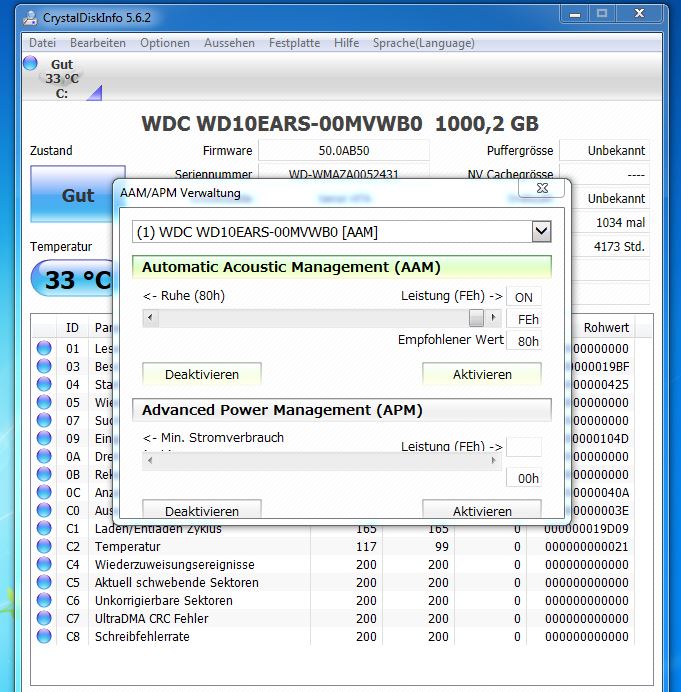Click status orb for attribute ID 0C
This screenshot has width=681, height=692.
pos(44,492)
